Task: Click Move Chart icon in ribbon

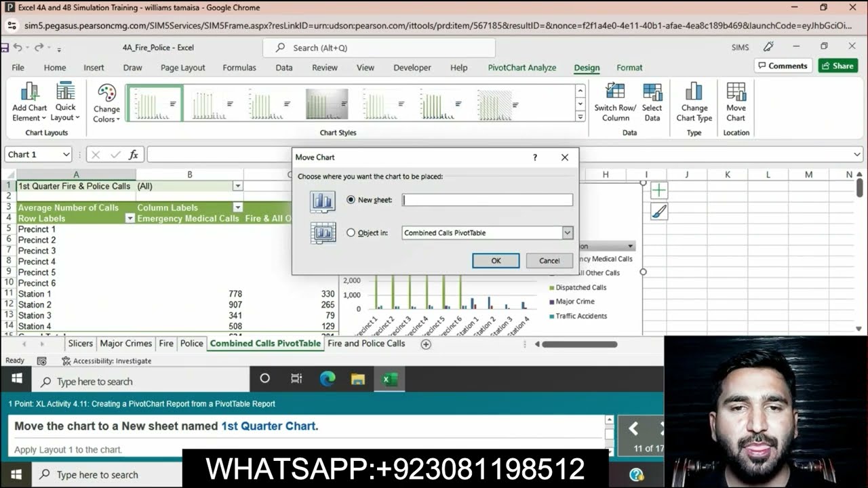Action: pos(736,102)
